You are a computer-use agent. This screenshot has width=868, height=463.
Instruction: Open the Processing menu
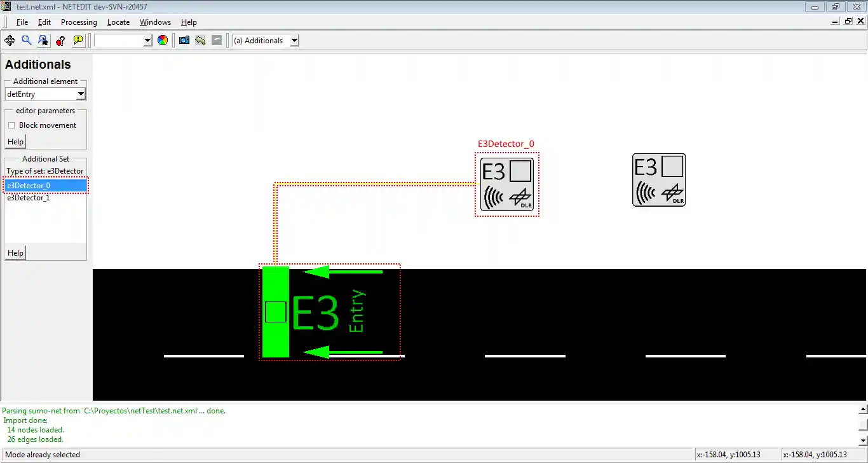[x=79, y=22]
